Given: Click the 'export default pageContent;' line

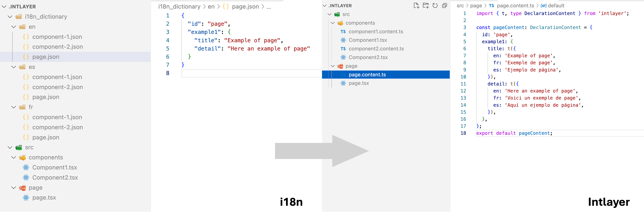Looking at the screenshot, I should 514,133.
